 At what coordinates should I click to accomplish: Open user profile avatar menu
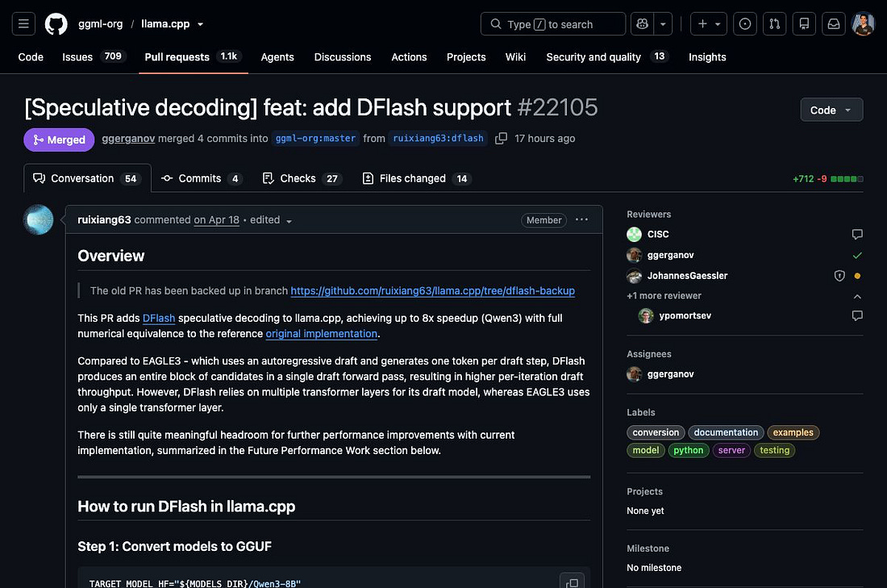coord(863,23)
